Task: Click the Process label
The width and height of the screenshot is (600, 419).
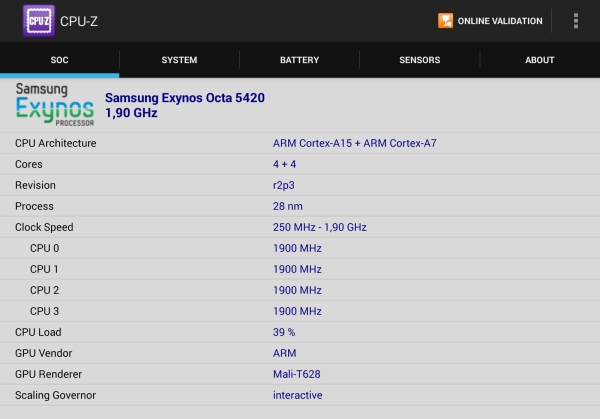Action: 34,206
